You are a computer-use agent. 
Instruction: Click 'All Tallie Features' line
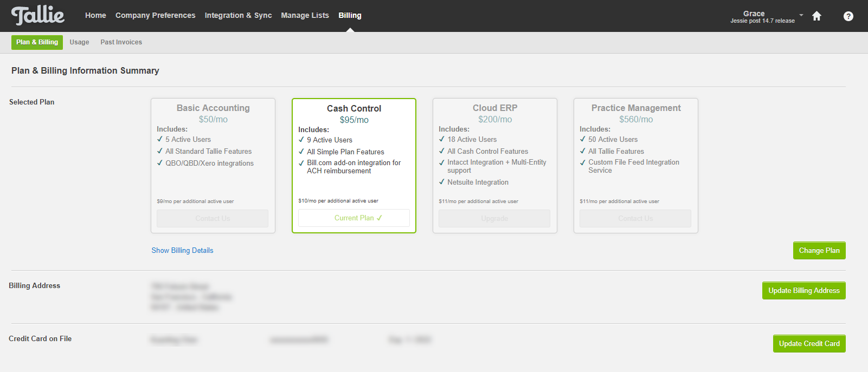pos(616,152)
